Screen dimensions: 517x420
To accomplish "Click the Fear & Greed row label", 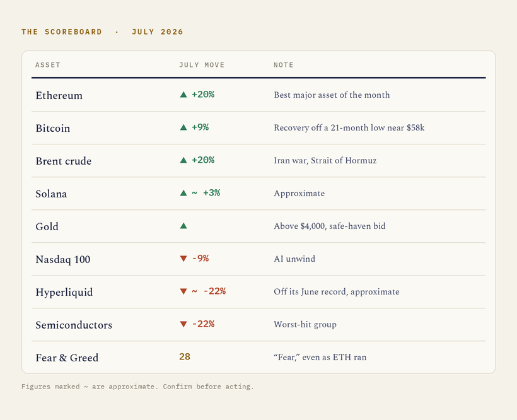I will click(67, 358).
